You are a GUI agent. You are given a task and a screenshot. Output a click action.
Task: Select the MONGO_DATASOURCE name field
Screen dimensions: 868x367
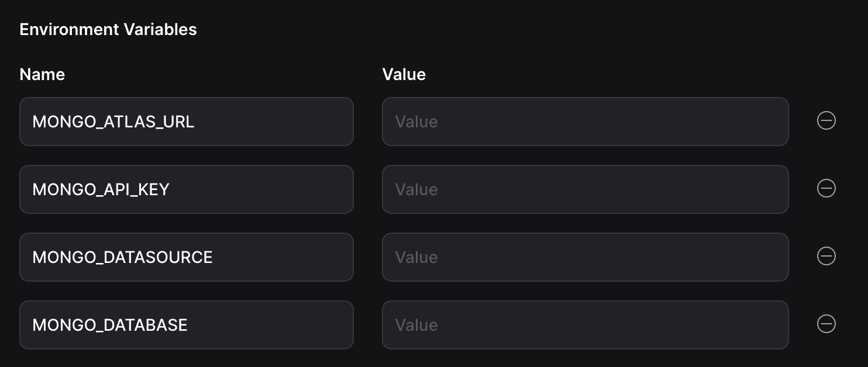coord(187,257)
